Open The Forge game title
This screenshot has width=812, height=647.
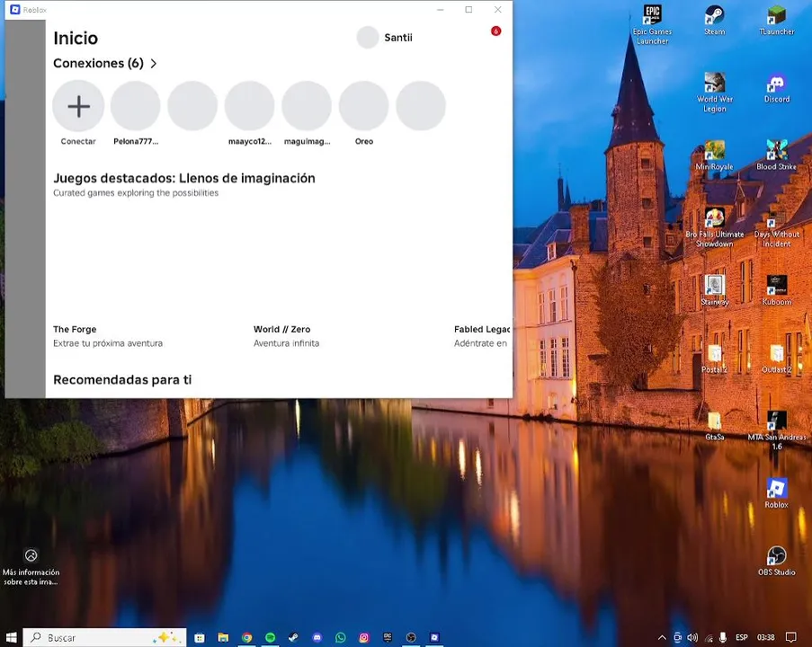75,329
